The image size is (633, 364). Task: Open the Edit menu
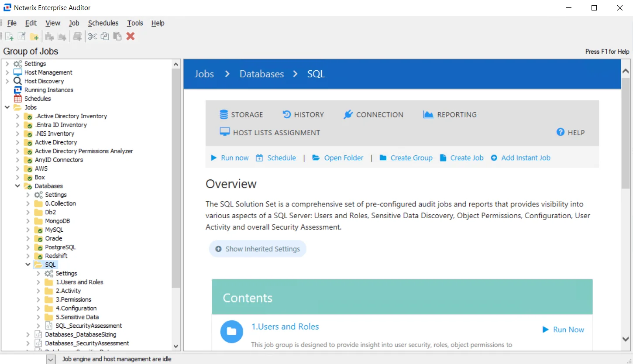[31, 23]
